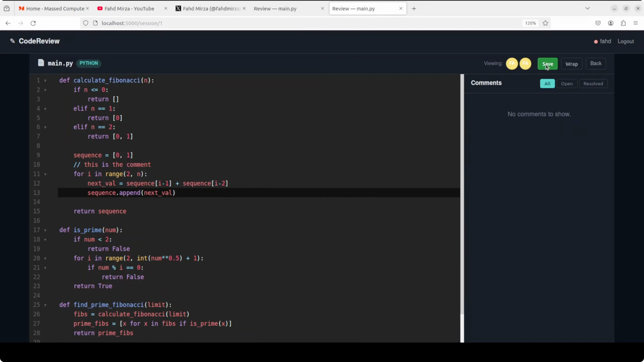Collapse the calculate_fibonacci function at line 1
644x362 pixels.
[45, 80]
